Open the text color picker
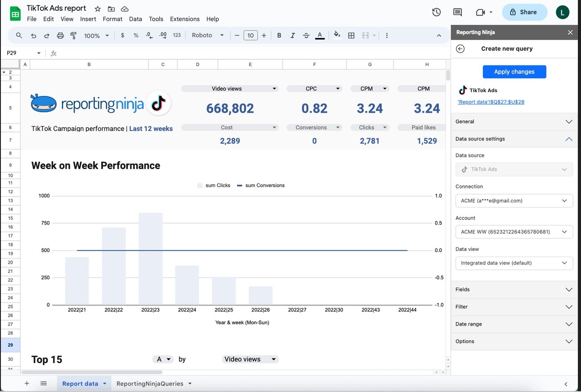Image resolution: width=581 pixels, height=392 pixels. tap(320, 36)
